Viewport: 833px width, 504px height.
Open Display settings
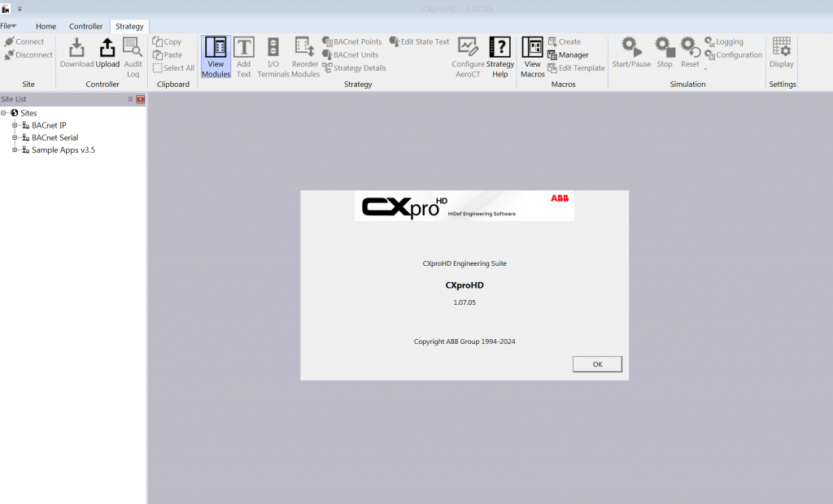[x=782, y=53]
